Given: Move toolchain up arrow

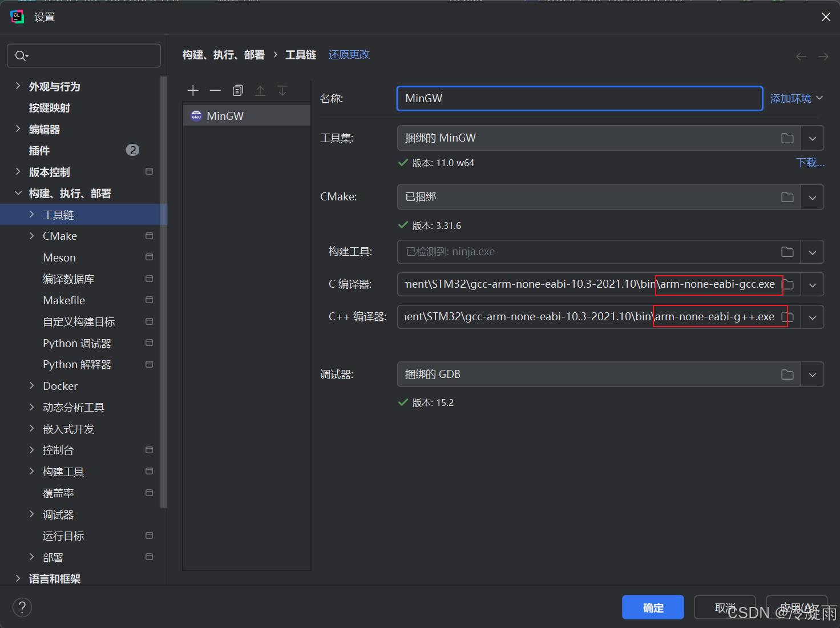Looking at the screenshot, I should point(260,90).
